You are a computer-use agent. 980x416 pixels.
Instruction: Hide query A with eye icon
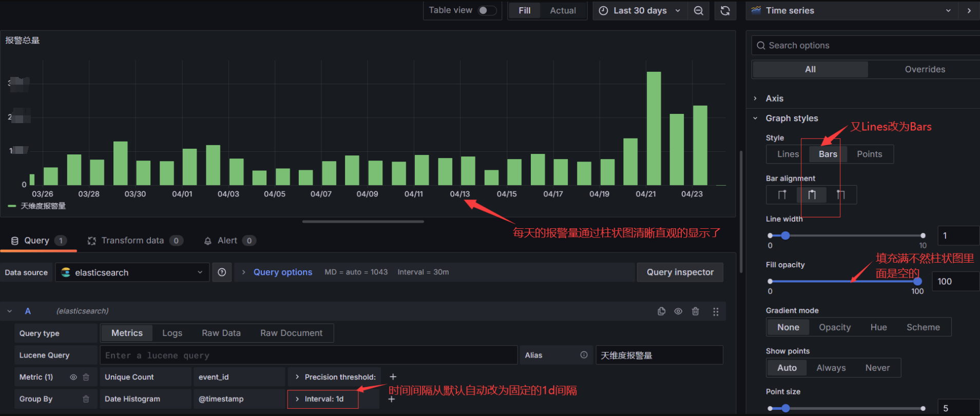pyautogui.click(x=678, y=311)
